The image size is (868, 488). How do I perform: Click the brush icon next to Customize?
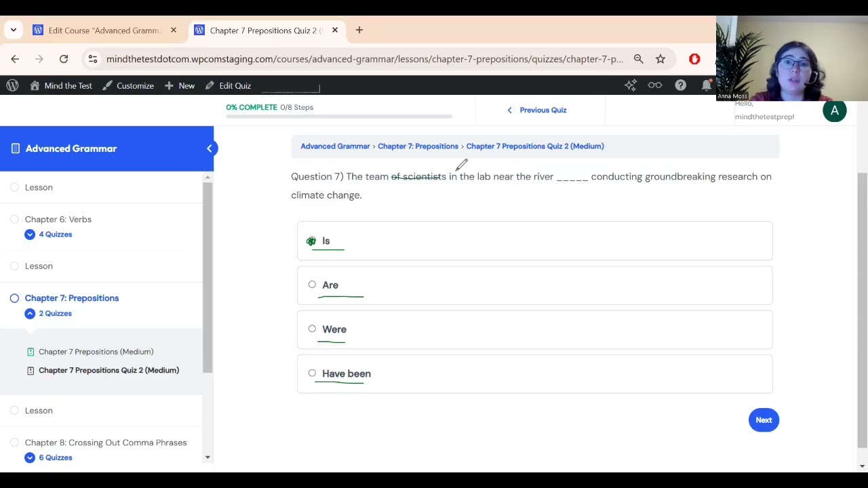106,85
